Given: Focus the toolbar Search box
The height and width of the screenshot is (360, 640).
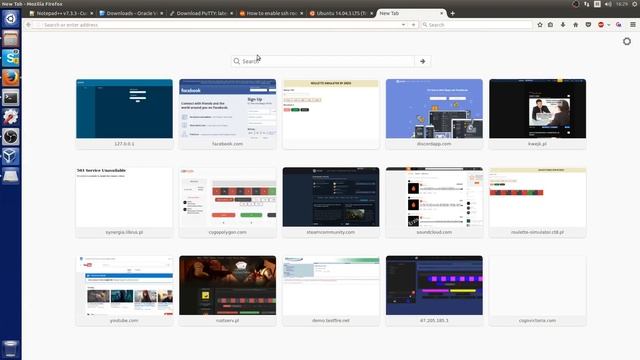Looking at the screenshot, I should point(477,25).
